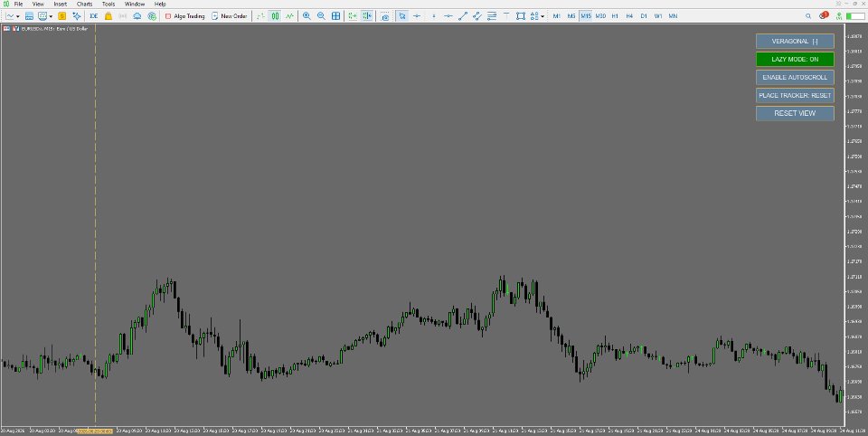Toggle Algo Trading on or off
This screenshot has width=868, height=436.
pos(184,16)
